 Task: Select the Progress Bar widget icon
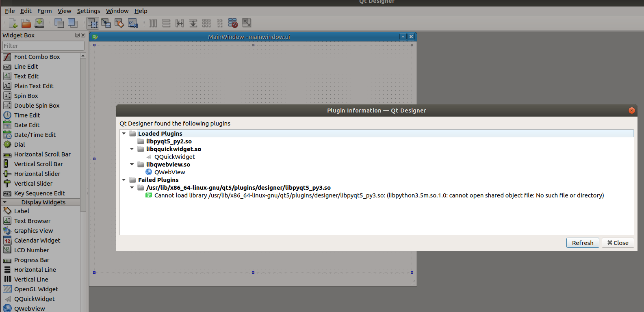click(x=7, y=260)
